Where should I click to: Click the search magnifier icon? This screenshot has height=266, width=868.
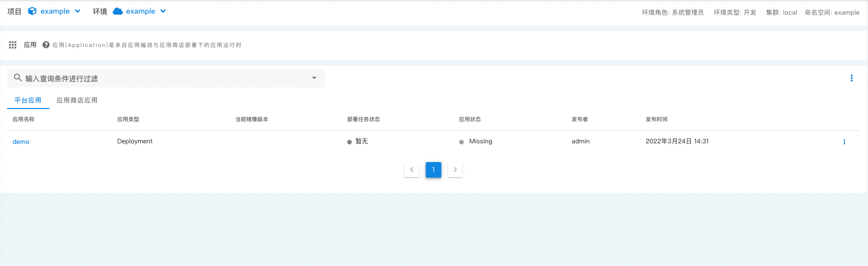[x=18, y=78]
